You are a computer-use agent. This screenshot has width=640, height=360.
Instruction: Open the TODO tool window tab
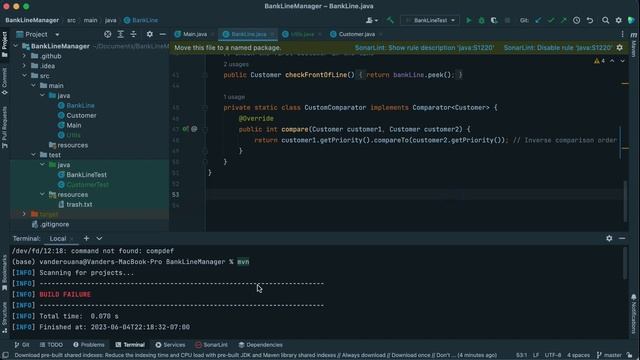click(x=51, y=345)
